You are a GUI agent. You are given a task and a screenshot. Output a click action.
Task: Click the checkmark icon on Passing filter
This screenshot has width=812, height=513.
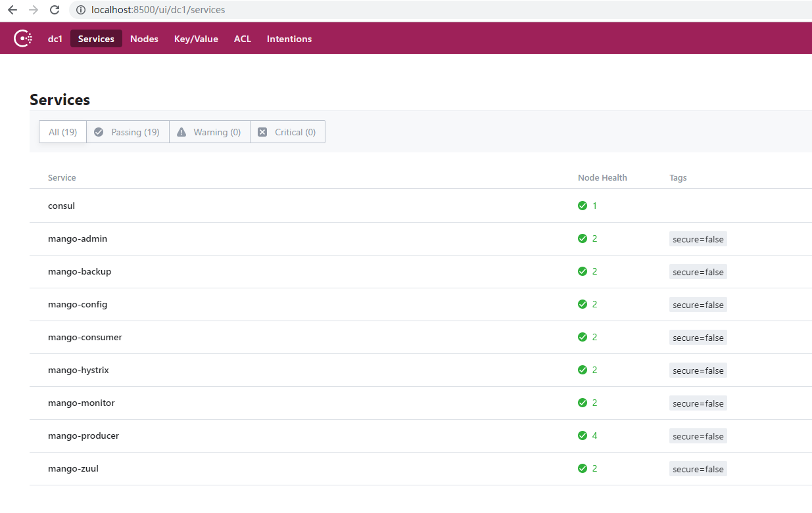99,131
